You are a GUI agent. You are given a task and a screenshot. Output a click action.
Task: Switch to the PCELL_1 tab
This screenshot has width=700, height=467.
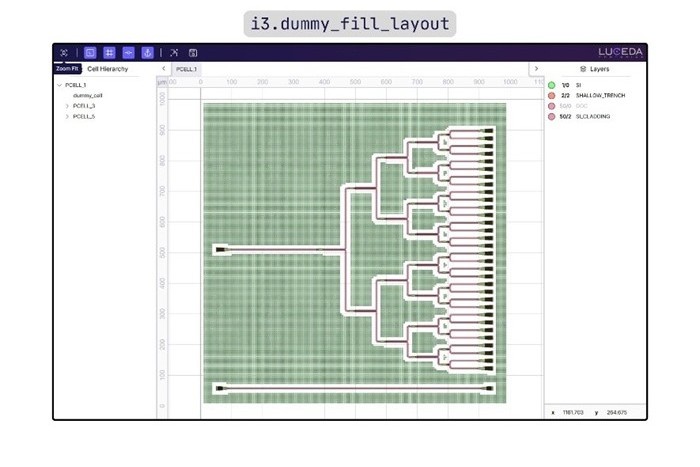click(186, 69)
